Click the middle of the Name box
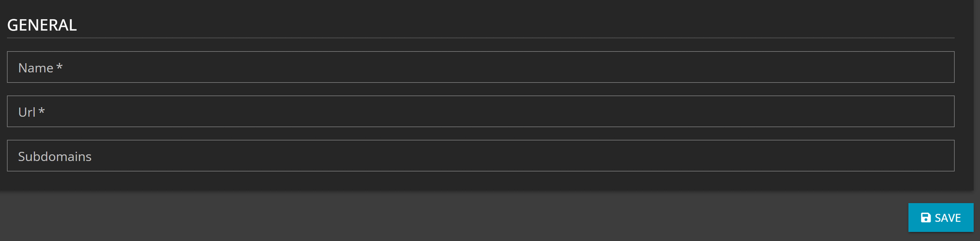 pos(481,67)
